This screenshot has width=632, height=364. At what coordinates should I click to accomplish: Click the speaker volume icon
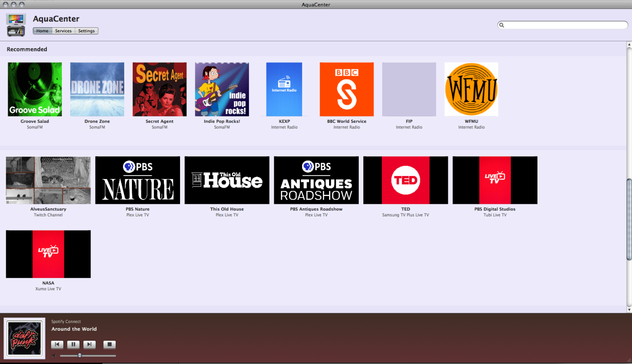tap(54, 355)
